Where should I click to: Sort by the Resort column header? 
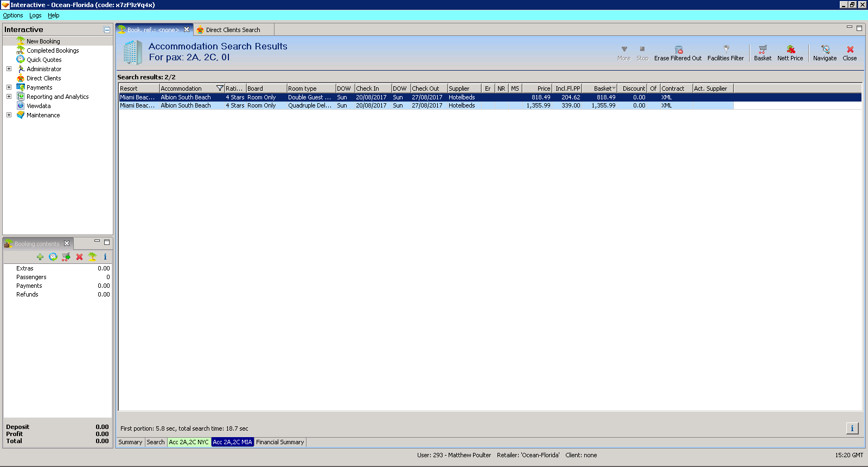(x=139, y=89)
